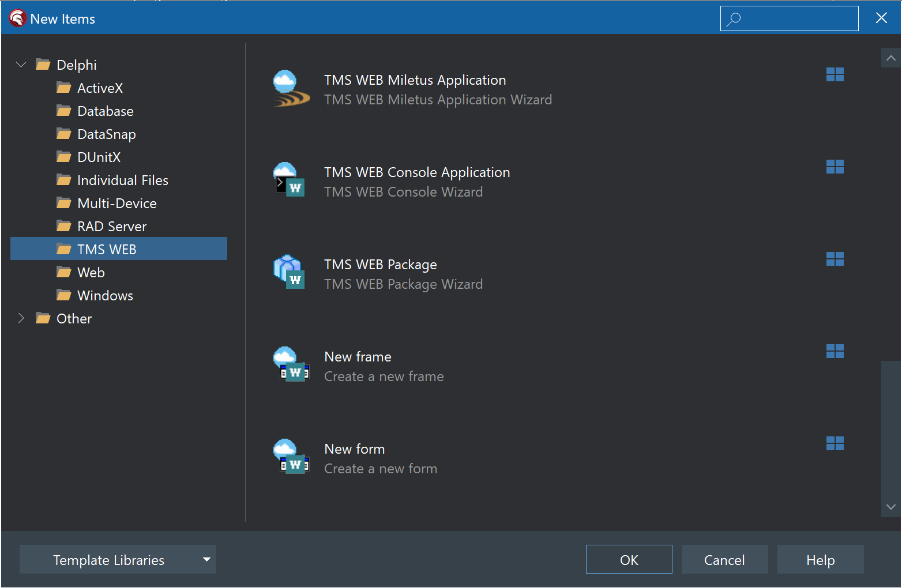Screen dimensions: 902x588
Task: Select the TMS WEB category label
Action: (x=107, y=249)
